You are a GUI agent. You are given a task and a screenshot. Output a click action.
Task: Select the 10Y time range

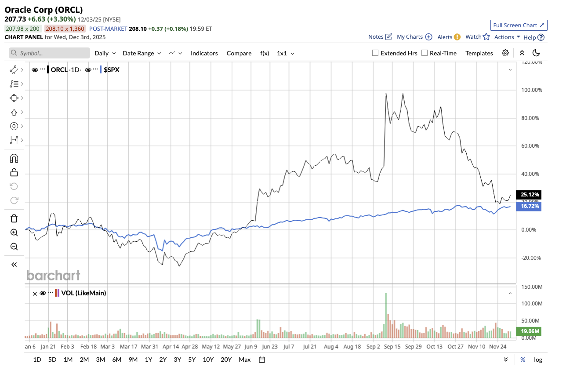click(208, 360)
